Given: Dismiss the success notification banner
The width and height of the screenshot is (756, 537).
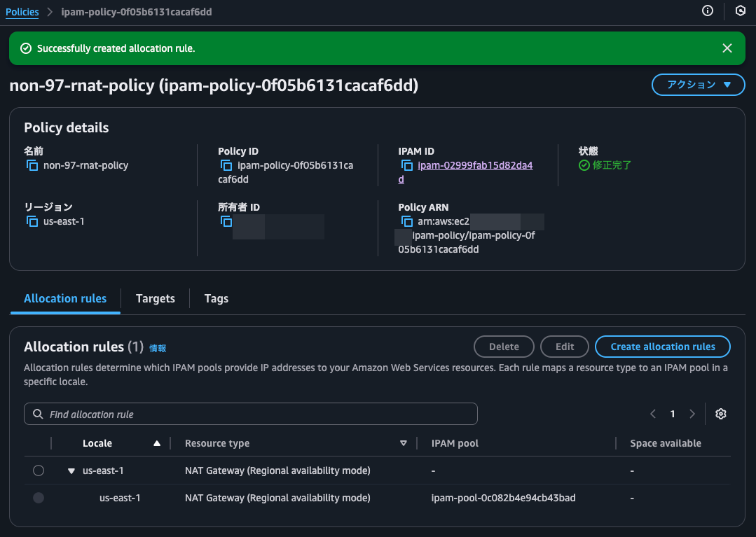Looking at the screenshot, I should pos(727,48).
